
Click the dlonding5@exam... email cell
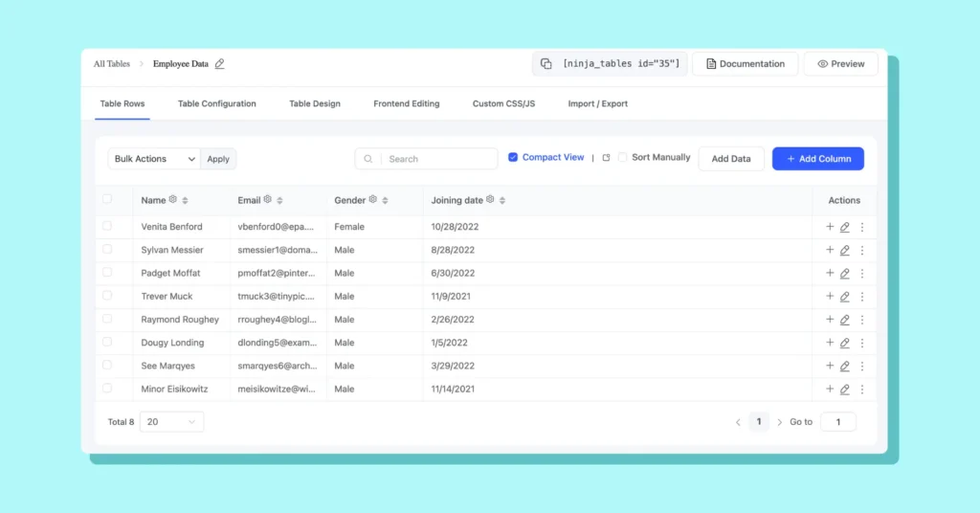tap(277, 343)
